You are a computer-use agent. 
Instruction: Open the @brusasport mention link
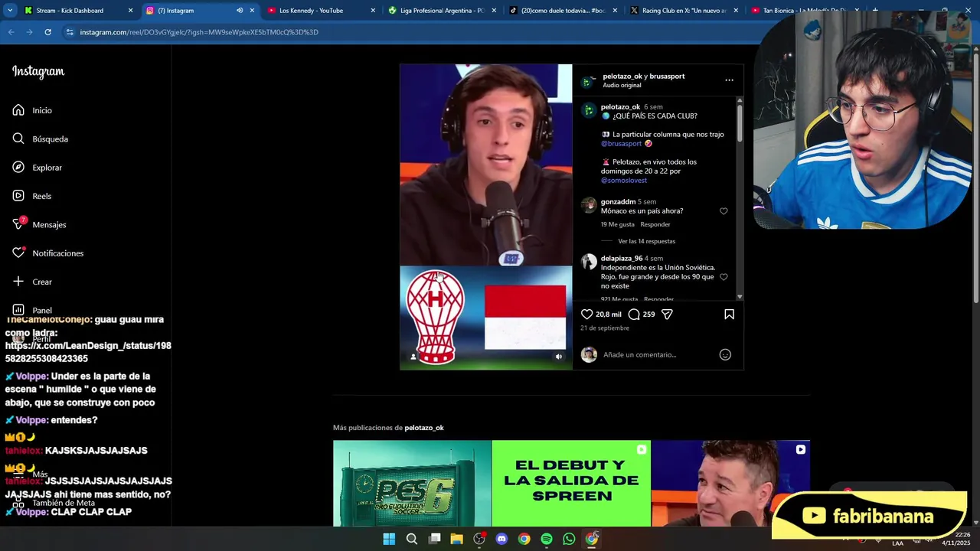pos(621,143)
